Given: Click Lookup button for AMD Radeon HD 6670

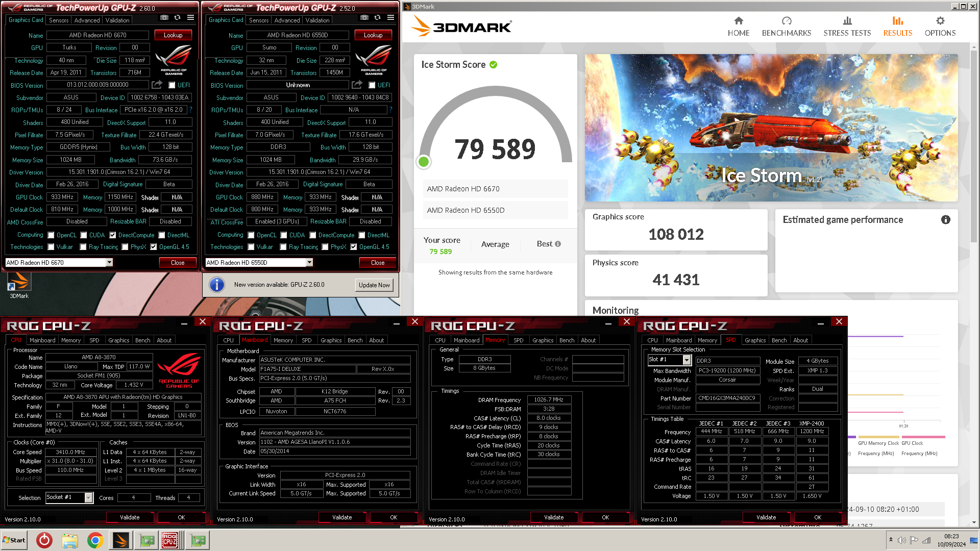Looking at the screenshot, I should tap(173, 35).
